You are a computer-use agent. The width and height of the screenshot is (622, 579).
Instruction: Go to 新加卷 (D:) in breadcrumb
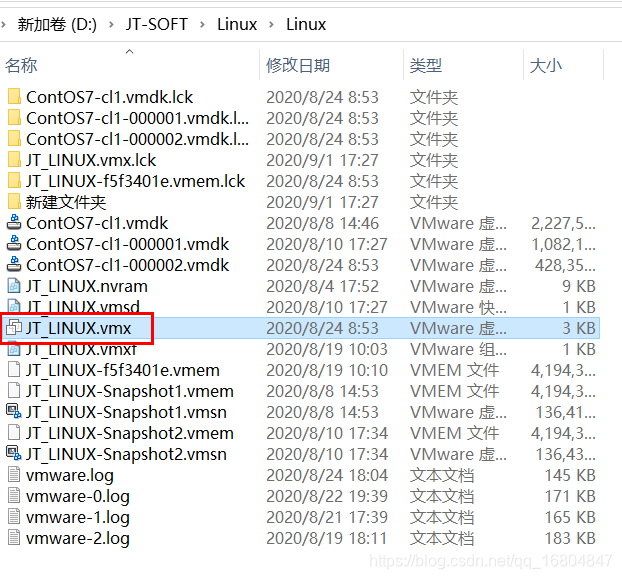(57, 25)
